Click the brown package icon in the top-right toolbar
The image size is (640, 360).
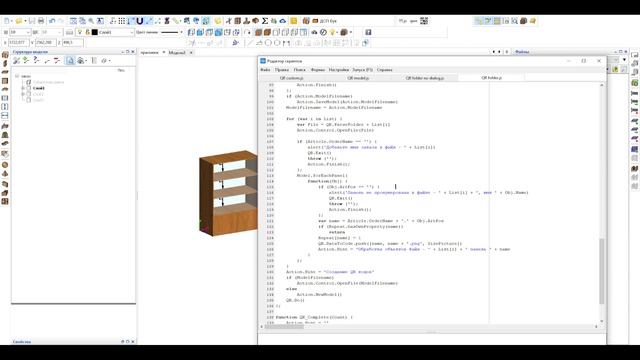point(524,21)
